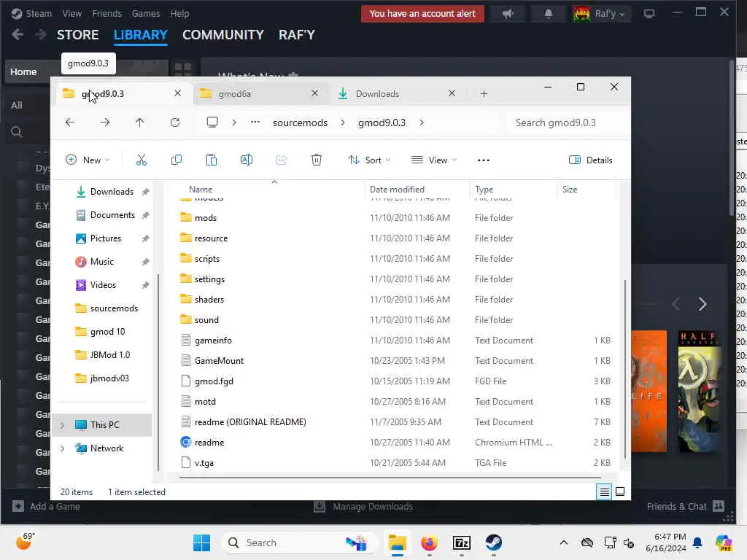Click the Search gmod9.0.3 field

(565, 122)
